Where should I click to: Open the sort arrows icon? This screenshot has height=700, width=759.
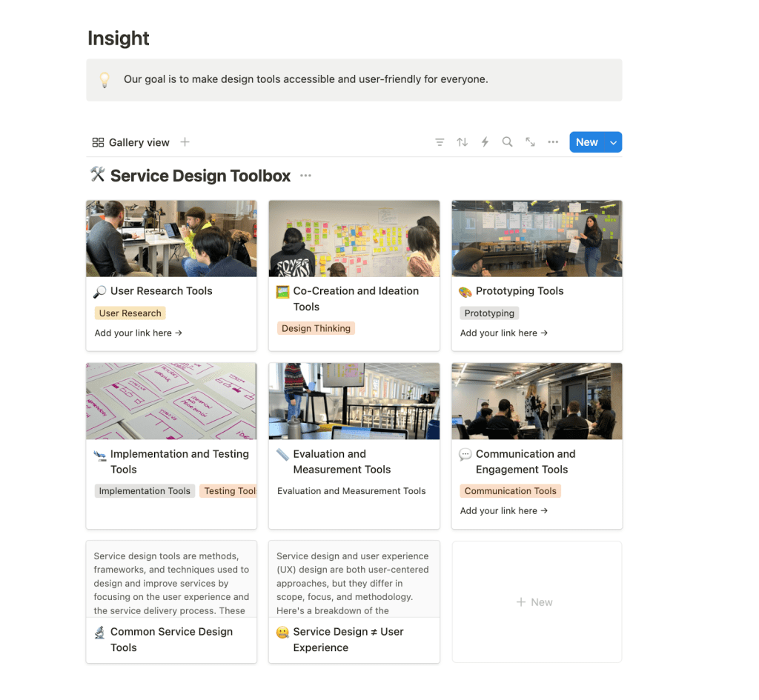[x=463, y=142]
